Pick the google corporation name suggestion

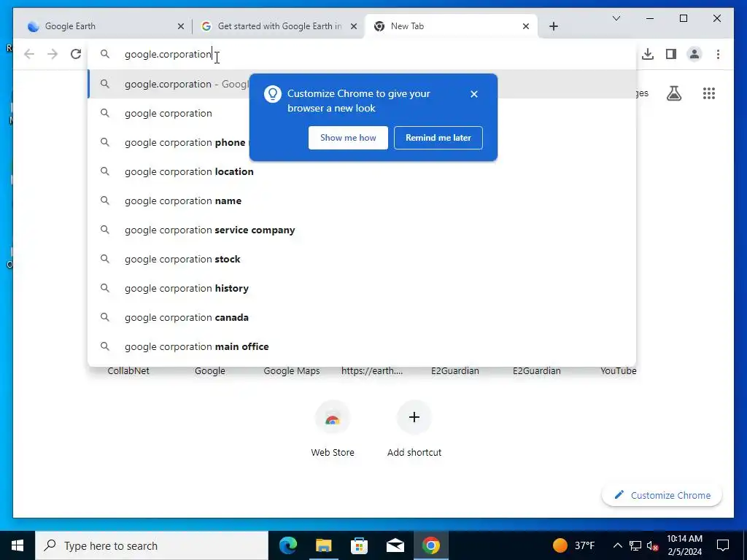coord(362,201)
